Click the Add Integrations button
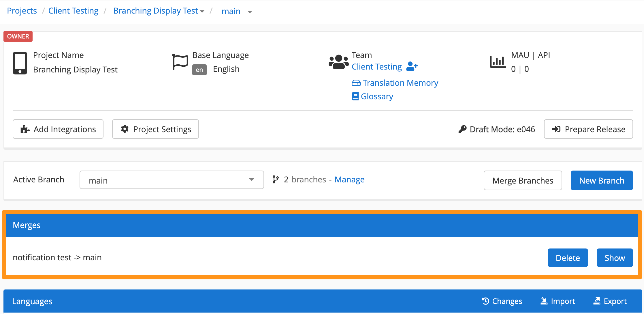 tap(58, 129)
